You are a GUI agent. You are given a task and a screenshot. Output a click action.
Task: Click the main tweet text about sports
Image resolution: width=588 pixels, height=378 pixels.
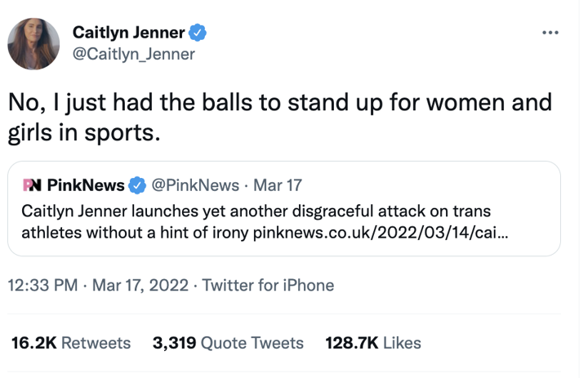(x=280, y=118)
